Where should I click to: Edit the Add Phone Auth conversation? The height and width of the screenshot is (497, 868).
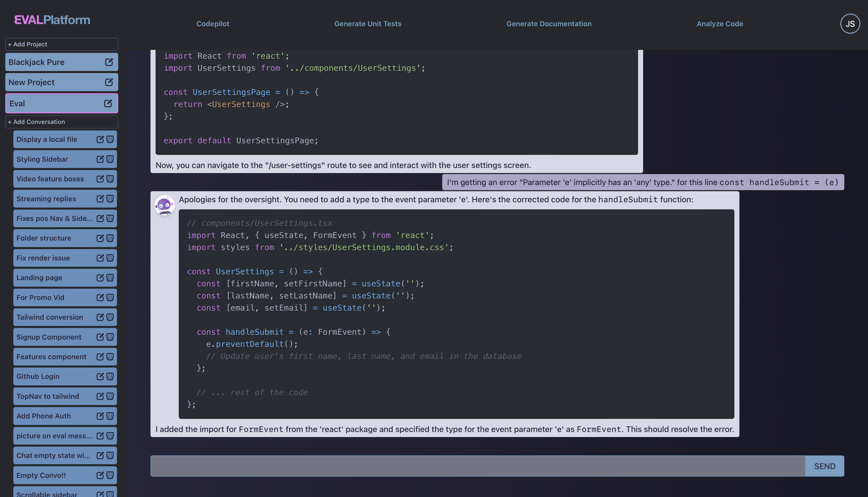(x=100, y=416)
